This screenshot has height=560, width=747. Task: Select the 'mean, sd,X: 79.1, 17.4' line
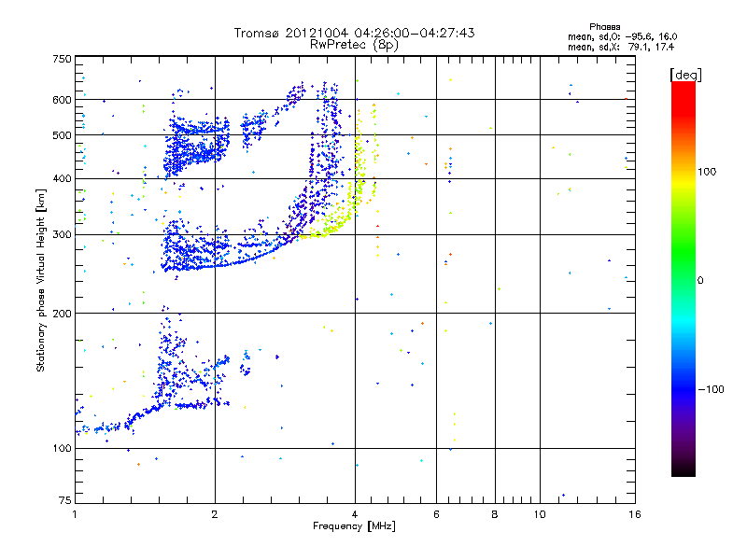click(x=621, y=47)
